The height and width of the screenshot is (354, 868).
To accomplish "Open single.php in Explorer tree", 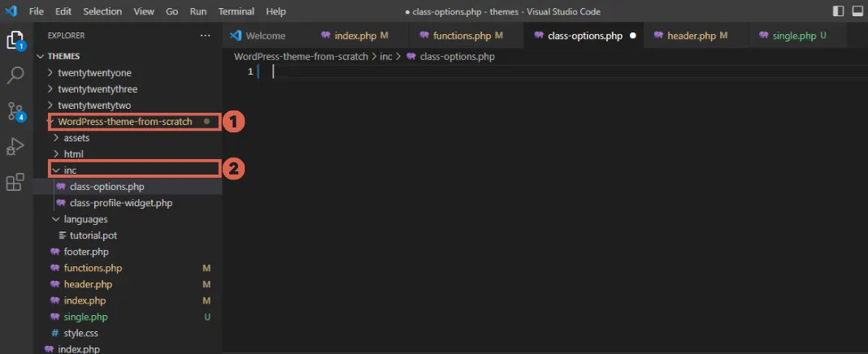I will (128, 317).
